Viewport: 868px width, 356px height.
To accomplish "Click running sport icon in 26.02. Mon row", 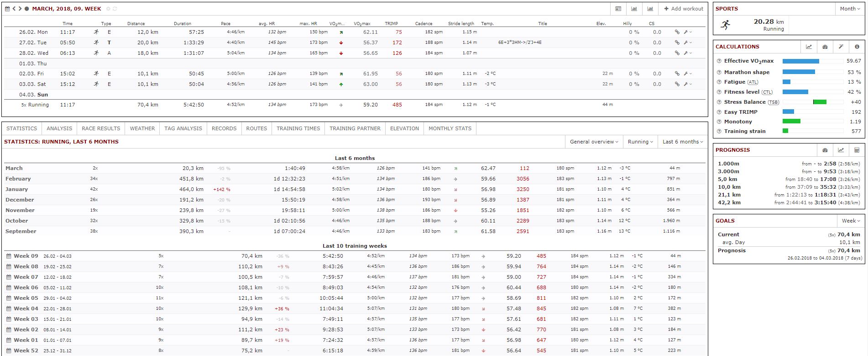I will pyautogui.click(x=96, y=32).
